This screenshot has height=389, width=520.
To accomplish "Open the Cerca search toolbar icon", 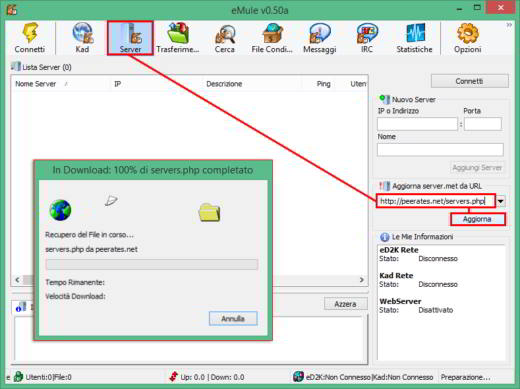I will click(x=225, y=33).
